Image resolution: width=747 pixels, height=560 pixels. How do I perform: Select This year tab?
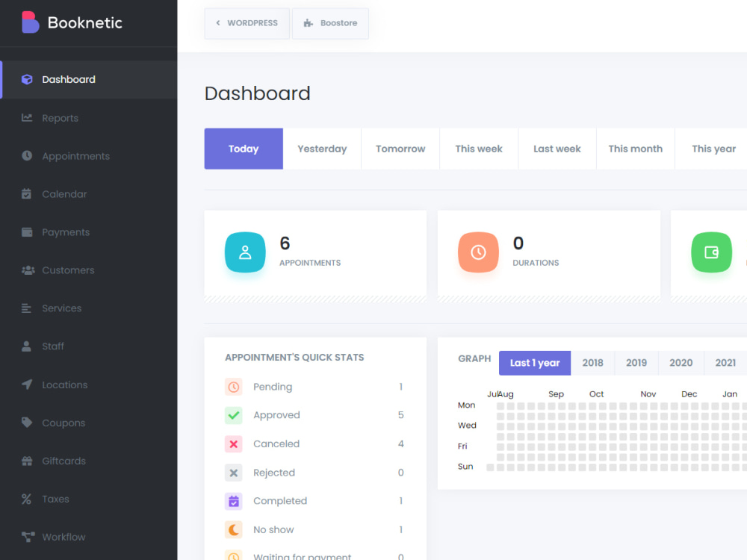coord(711,149)
